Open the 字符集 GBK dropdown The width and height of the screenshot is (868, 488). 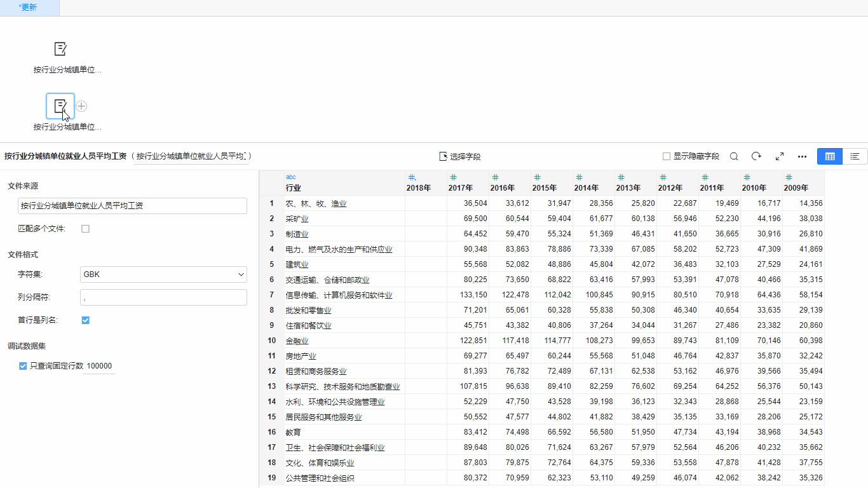point(163,274)
